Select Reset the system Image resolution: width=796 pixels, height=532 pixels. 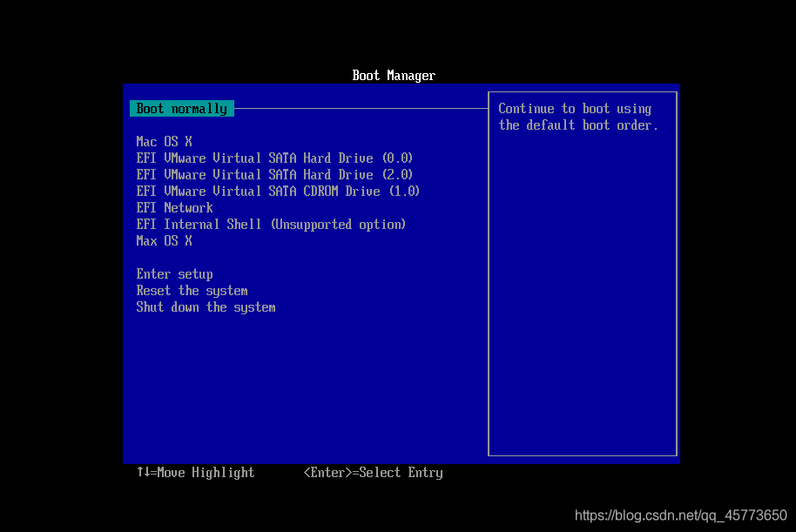[x=192, y=291]
